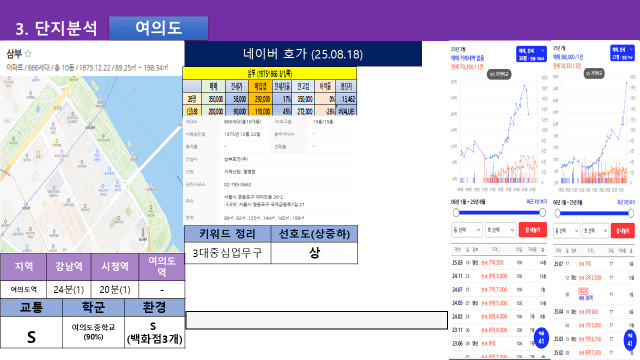Expand the 호 선택 dropdown in right panel
640x360 pixels.
pos(596,231)
